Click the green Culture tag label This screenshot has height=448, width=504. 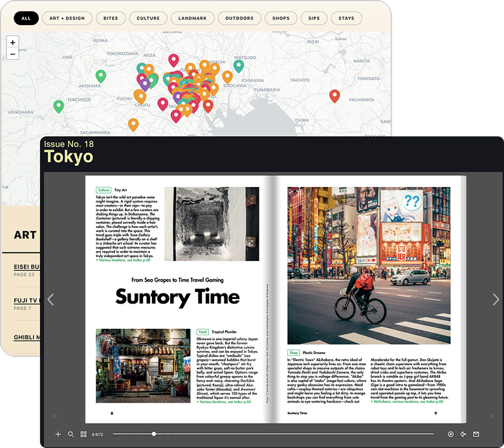pos(104,190)
